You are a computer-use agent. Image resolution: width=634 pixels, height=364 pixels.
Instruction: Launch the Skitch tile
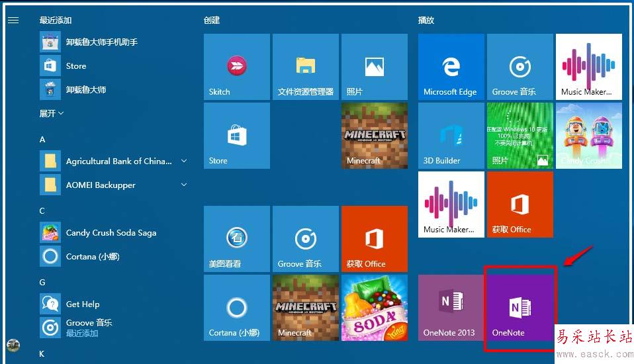pyautogui.click(x=237, y=67)
